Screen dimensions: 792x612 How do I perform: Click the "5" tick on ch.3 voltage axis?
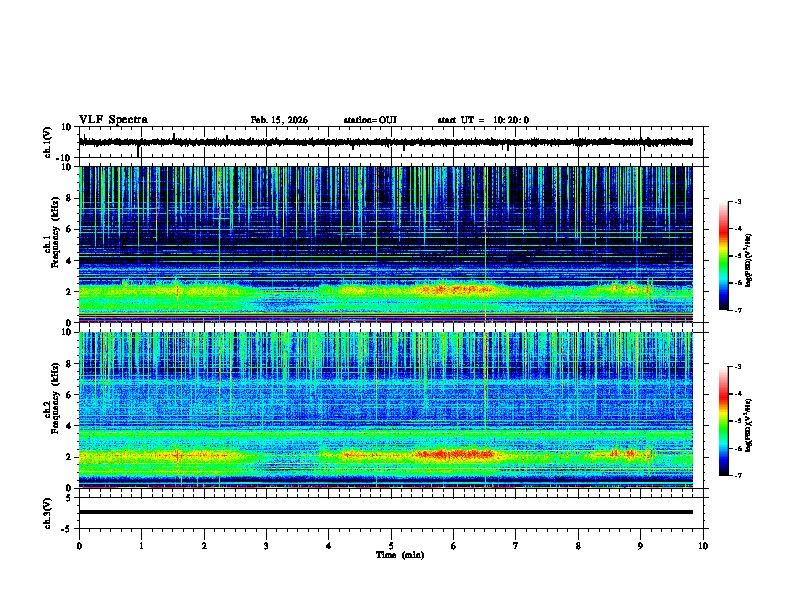[69, 498]
